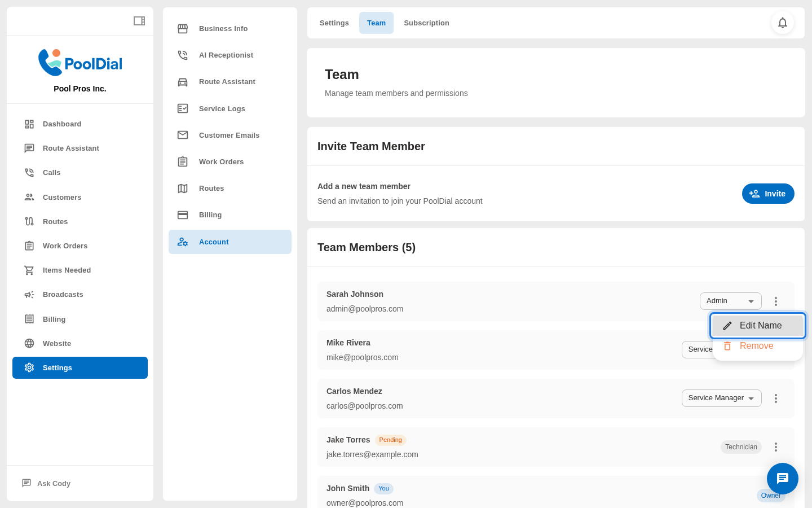Switch to the Settings tab
The width and height of the screenshot is (812, 508).
click(x=334, y=23)
